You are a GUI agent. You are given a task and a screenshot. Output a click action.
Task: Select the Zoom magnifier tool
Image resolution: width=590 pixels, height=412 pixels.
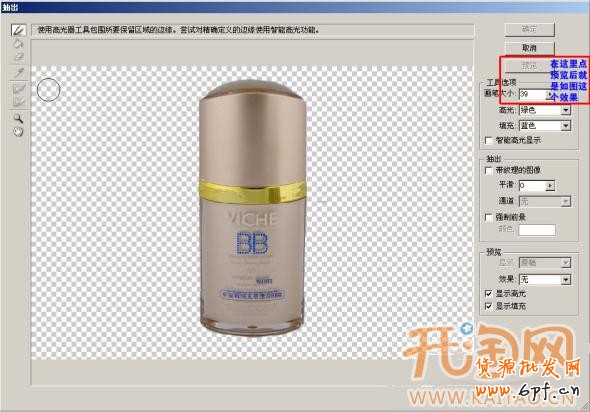[18, 119]
